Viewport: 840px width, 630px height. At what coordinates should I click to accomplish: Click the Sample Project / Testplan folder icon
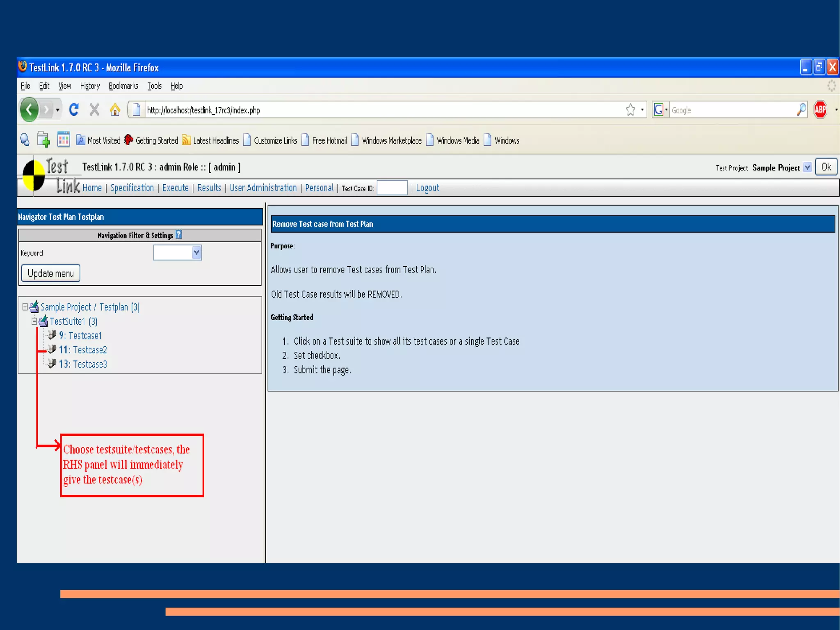(x=34, y=307)
